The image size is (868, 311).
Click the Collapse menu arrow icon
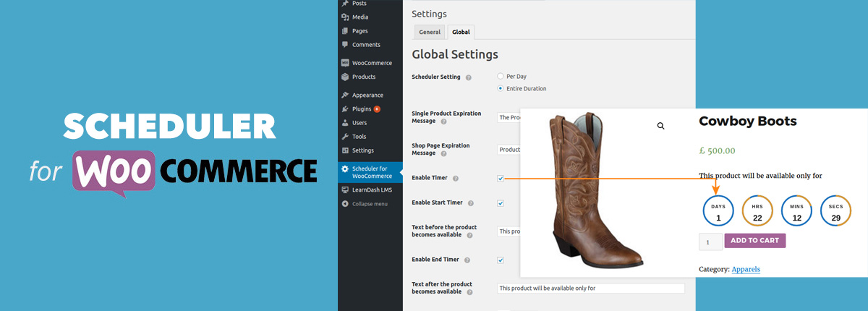pos(345,204)
